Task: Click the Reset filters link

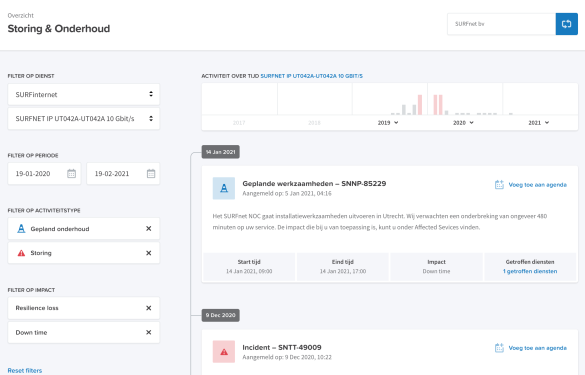Action: [25, 371]
